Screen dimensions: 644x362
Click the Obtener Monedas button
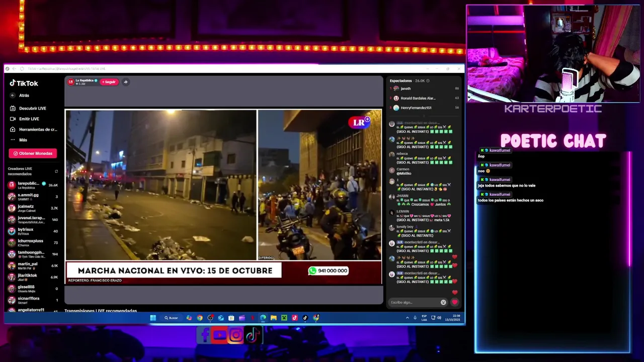pos(33,153)
